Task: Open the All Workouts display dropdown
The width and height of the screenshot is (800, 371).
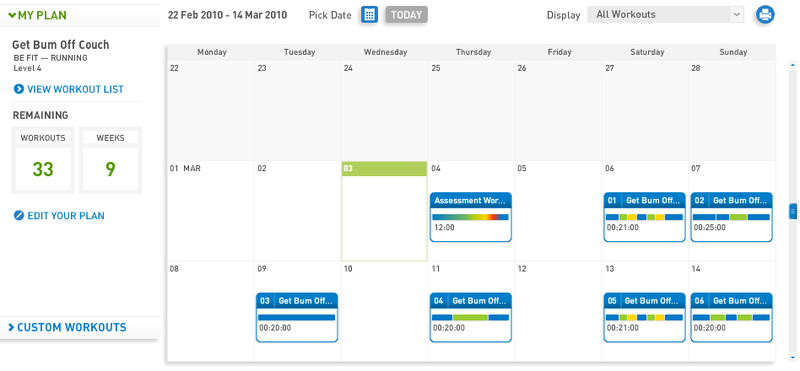Action: (x=666, y=15)
